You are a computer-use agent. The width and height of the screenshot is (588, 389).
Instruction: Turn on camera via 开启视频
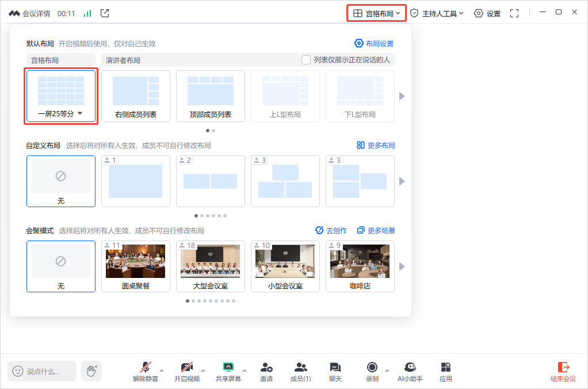coord(186,371)
